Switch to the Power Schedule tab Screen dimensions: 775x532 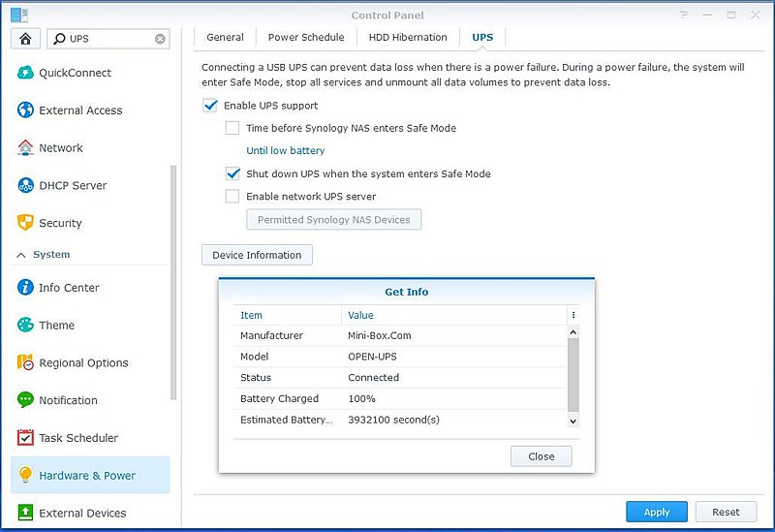click(x=306, y=37)
